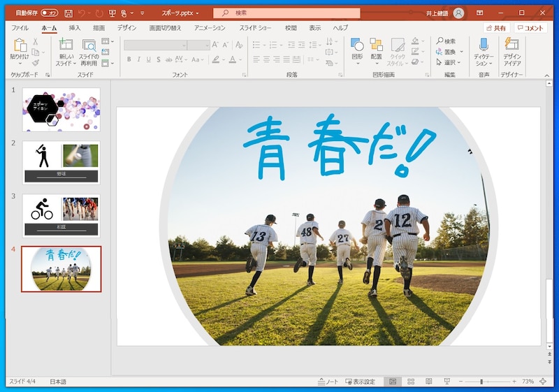The width and height of the screenshot is (559, 392).
Task: Toggle Bold formatting
Action: point(129,59)
